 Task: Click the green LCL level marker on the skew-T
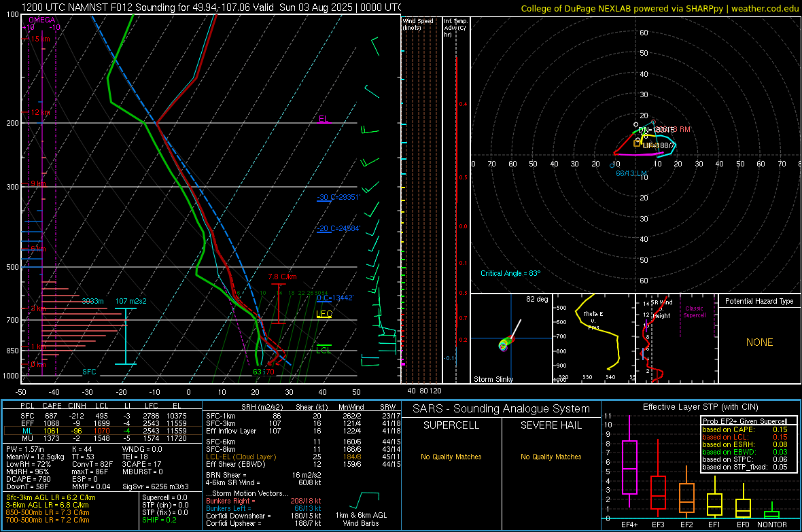(x=324, y=349)
